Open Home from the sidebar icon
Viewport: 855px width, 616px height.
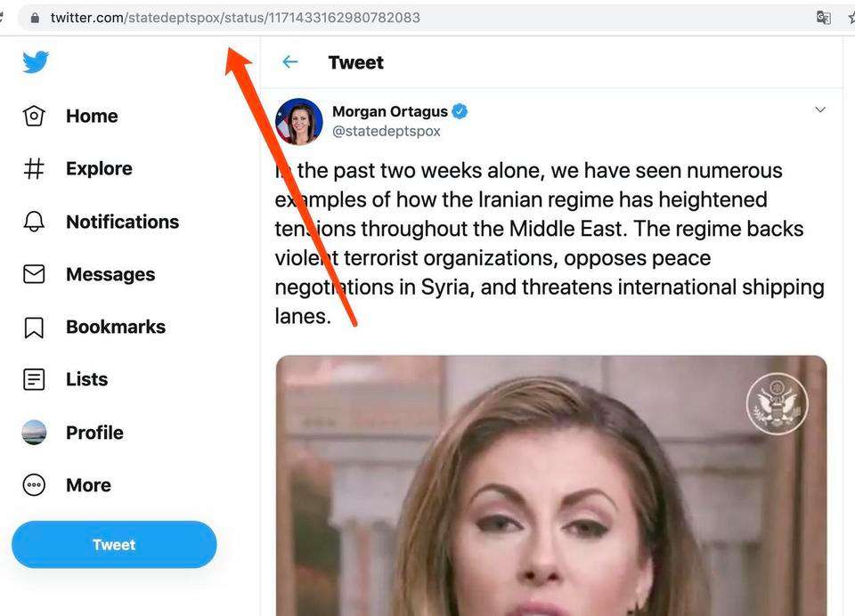pyautogui.click(x=34, y=116)
